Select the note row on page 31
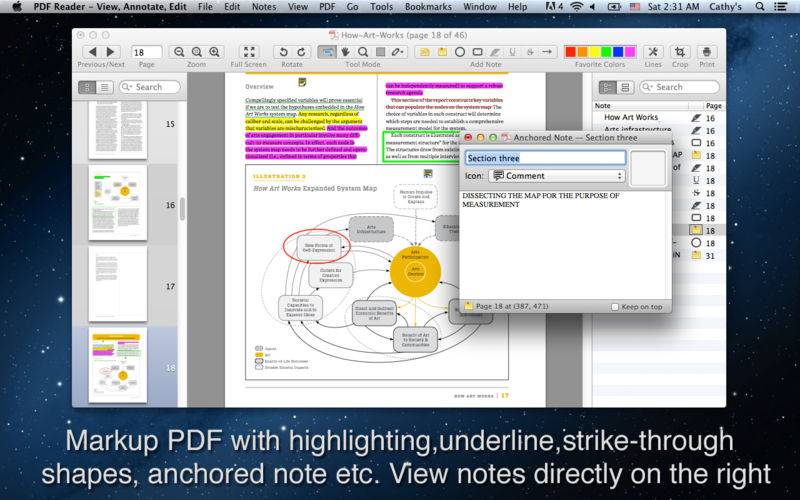This screenshot has width=800, height=500. (659, 256)
